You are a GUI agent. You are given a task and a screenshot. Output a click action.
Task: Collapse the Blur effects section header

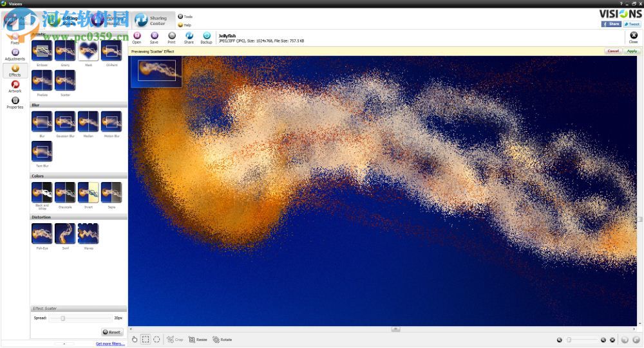tap(79, 105)
